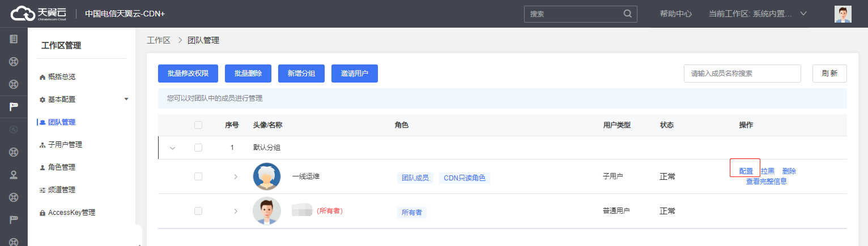
Task: Click the home icon beside 概括总览
Action: tap(42, 77)
